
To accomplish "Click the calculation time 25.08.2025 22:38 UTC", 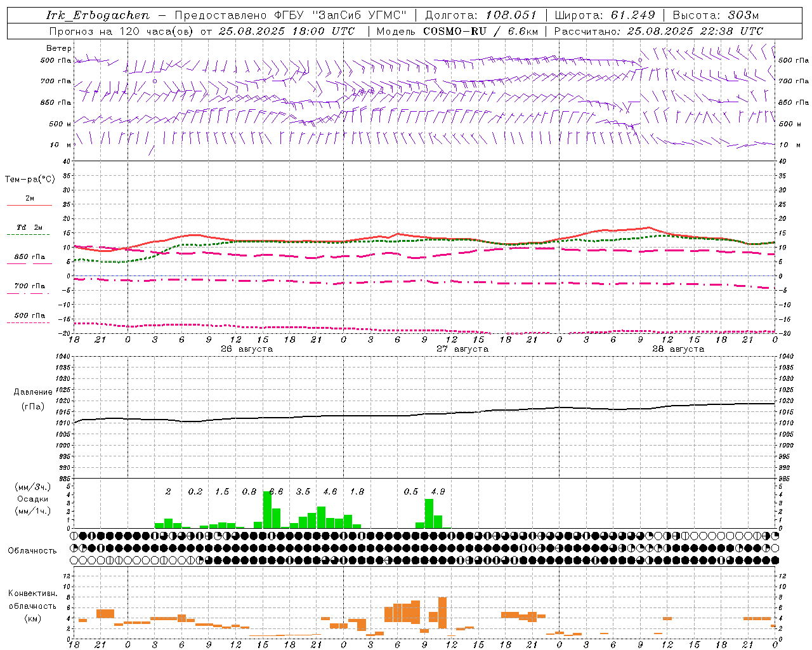I will [695, 31].
